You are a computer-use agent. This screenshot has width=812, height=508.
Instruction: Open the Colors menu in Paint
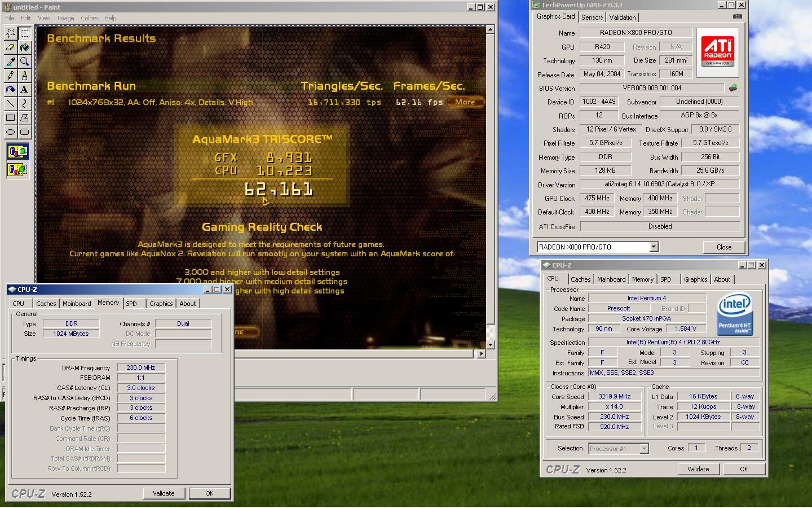point(89,18)
